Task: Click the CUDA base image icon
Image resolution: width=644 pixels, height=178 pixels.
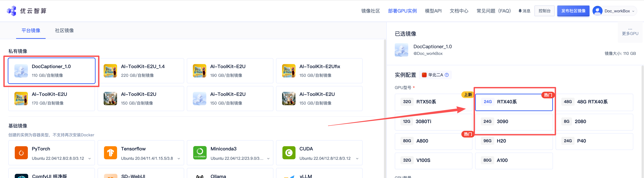Action: 289,153
